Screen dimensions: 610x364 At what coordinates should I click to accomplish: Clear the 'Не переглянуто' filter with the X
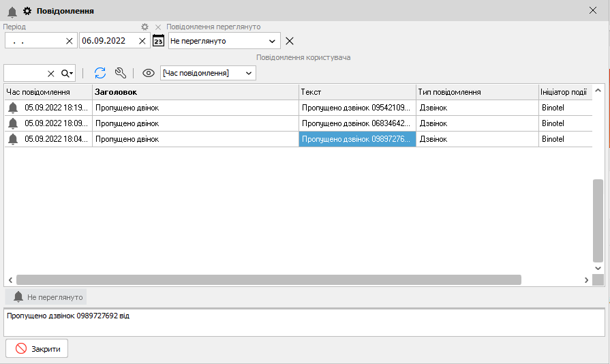click(290, 41)
